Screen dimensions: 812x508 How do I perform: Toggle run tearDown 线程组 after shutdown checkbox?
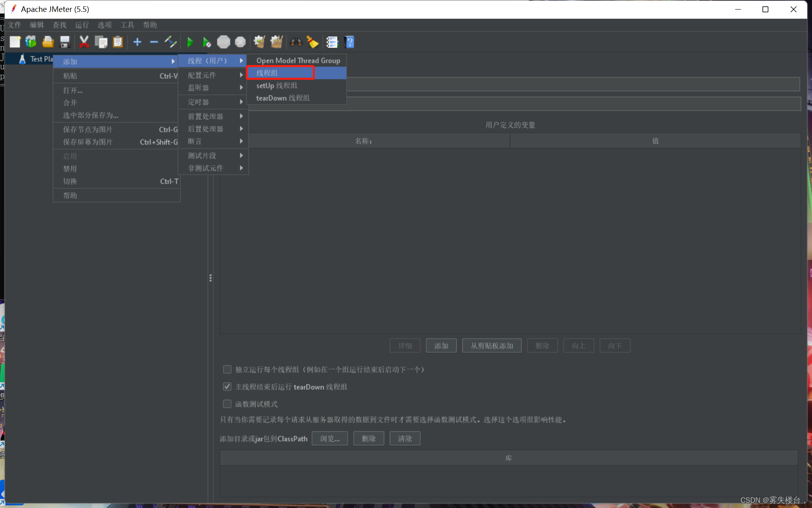click(227, 387)
